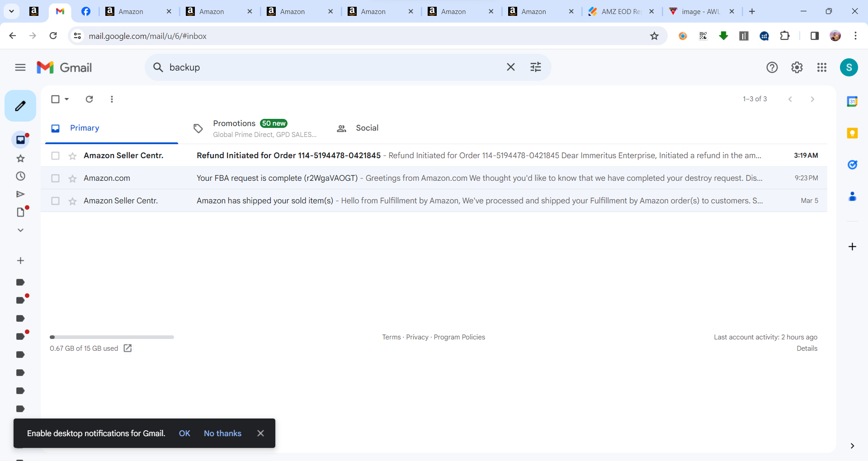This screenshot has height=461, width=868.
Task: Open Google apps grid launcher
Action: tap(822, 67)
